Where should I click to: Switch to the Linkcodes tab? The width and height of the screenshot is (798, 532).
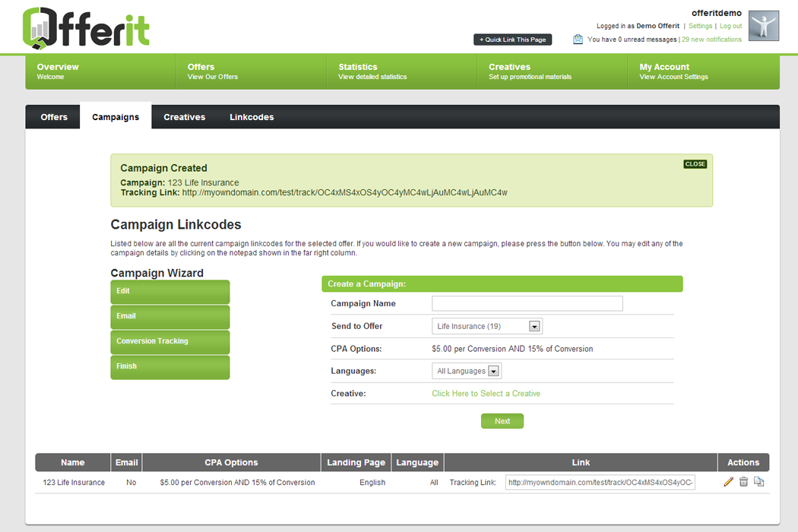tap(252, 117)
